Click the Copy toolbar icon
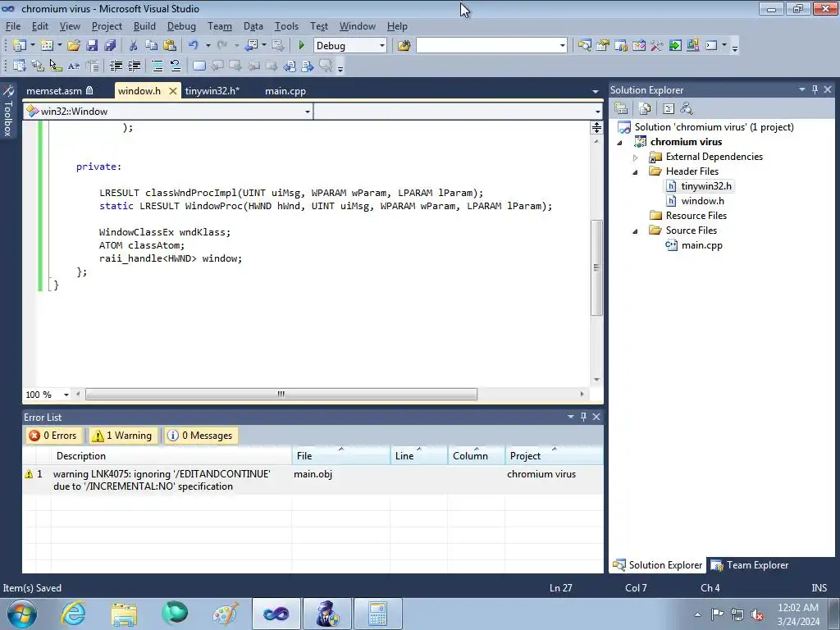840x630 pixels. pos(151,46)
